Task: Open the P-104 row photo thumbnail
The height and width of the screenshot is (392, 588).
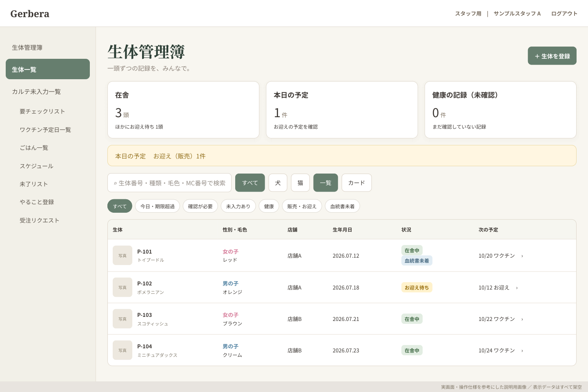Action: pyautogui.click(x=122, y=350)
